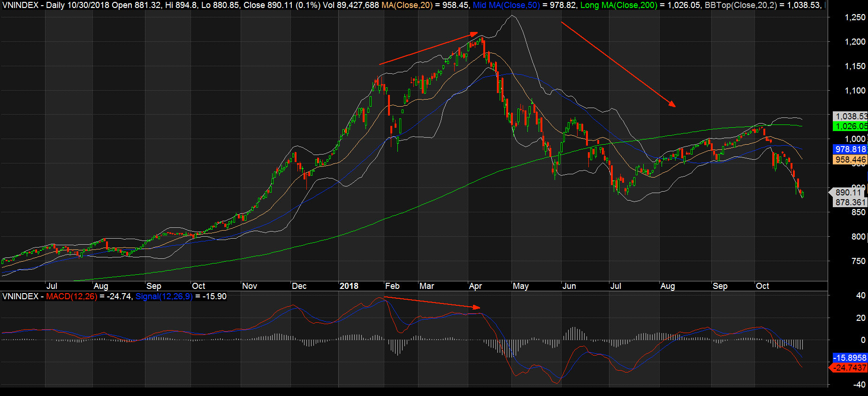The width and height of the screenshot is (868, 396).
Task: Click the 2018 year marker on time axis
Action: click(349, 286)
